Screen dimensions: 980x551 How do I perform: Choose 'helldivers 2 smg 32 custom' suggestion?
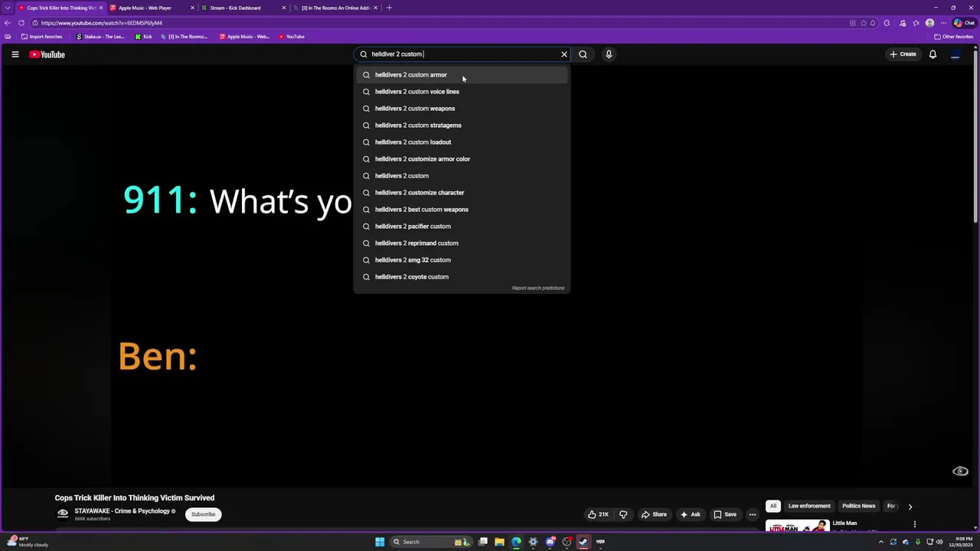click(x=462, y=260)
